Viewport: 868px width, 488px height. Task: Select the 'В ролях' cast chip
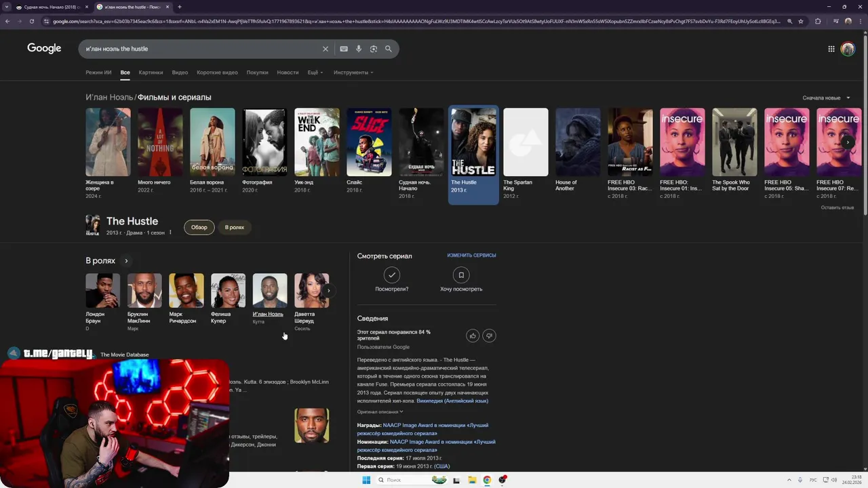click(x=235, y=227)
